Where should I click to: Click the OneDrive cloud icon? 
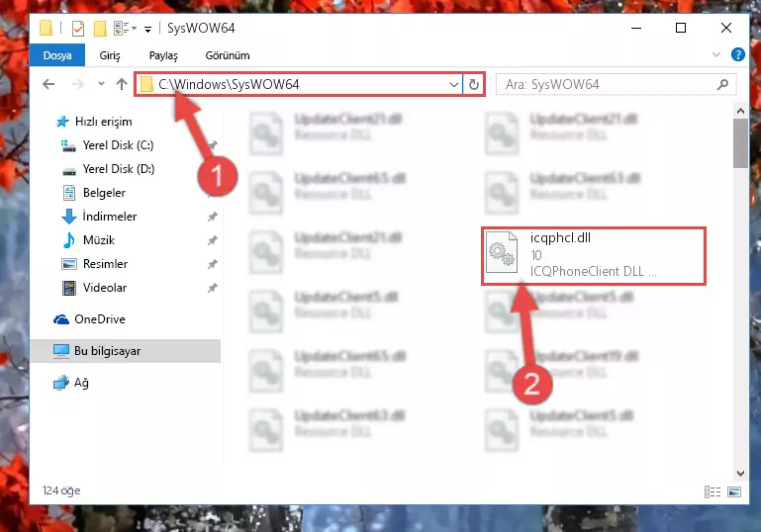(x=61, y=319)
